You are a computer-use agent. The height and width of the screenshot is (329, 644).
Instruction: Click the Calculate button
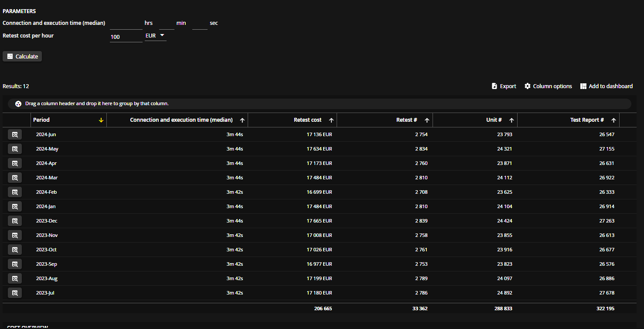tap(22, 56)
